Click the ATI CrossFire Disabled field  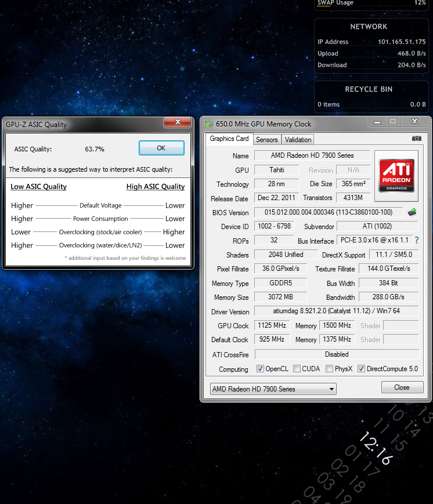point(337,354)
